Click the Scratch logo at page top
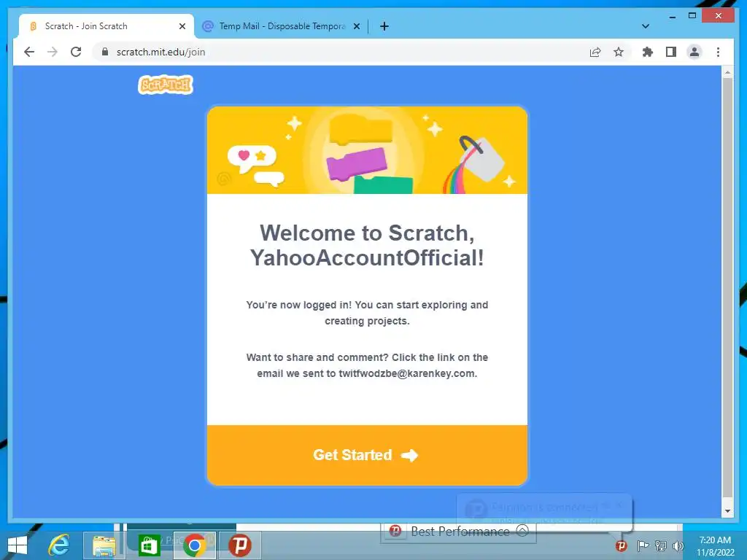 point(166,85)
